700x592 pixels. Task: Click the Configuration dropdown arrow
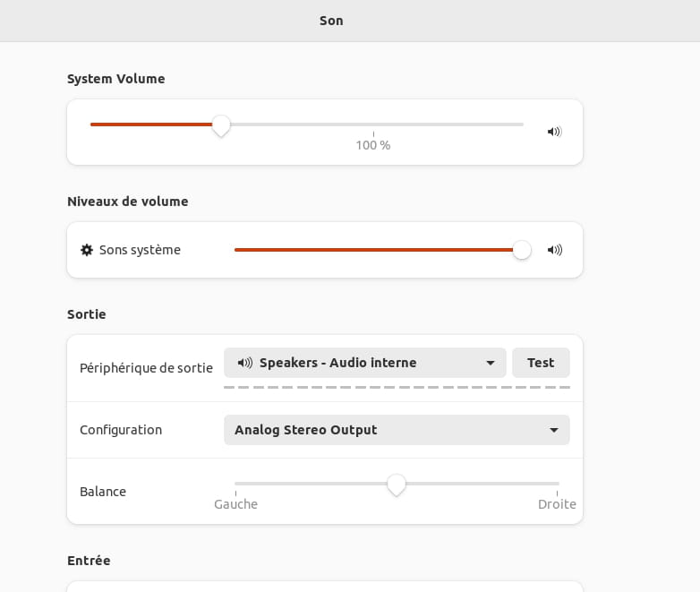[553, 430]
